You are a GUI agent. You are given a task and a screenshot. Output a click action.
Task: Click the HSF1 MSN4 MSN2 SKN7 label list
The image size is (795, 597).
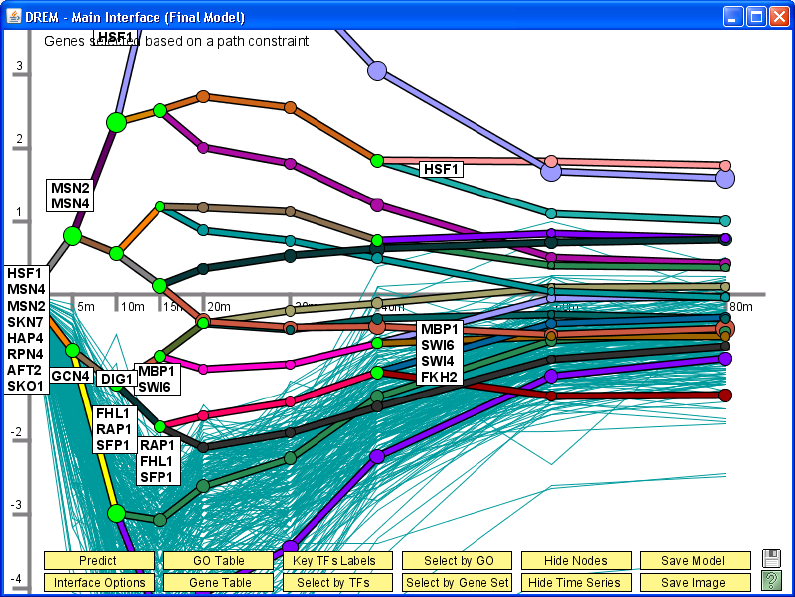(x=26, y=330)
